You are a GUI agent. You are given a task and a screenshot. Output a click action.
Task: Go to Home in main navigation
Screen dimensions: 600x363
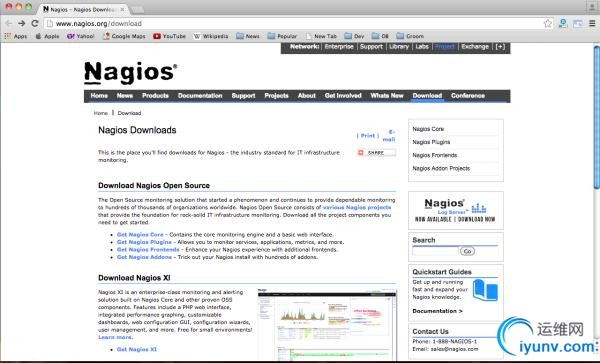tap(99, 96)
